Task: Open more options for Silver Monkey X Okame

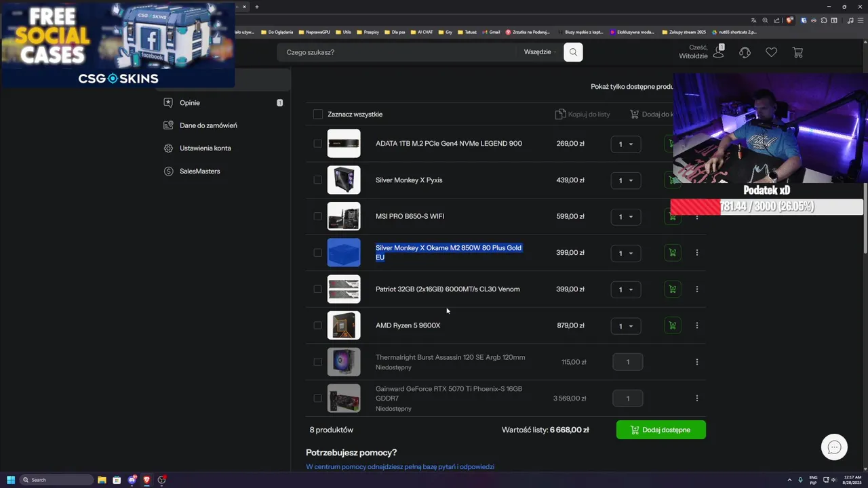Action: point(697,253)
